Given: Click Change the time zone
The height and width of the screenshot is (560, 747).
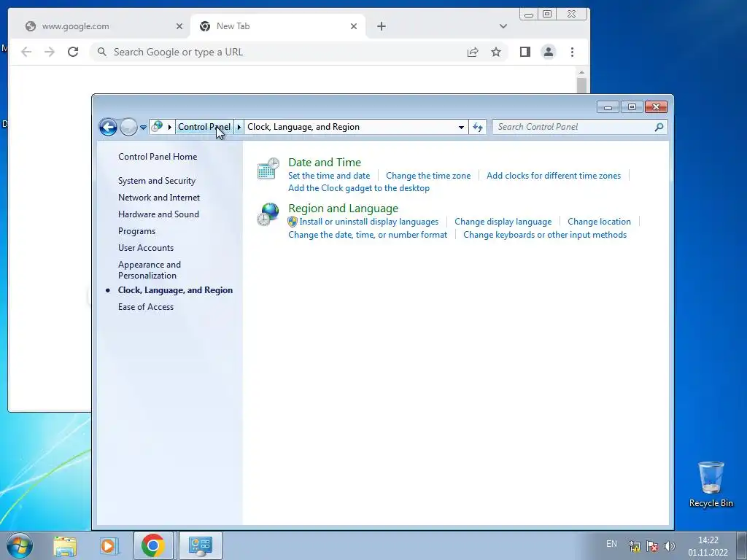Looking at the screenshot, I should tap(428, 176).
